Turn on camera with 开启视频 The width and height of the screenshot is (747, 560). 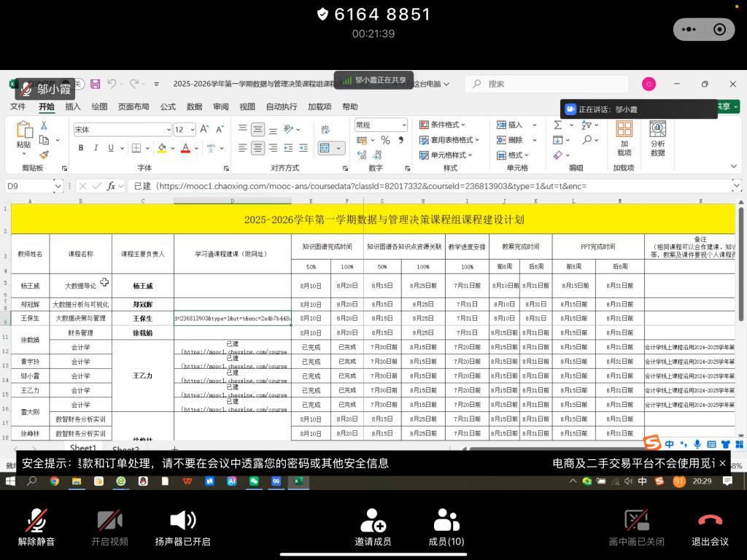point(109,521)
